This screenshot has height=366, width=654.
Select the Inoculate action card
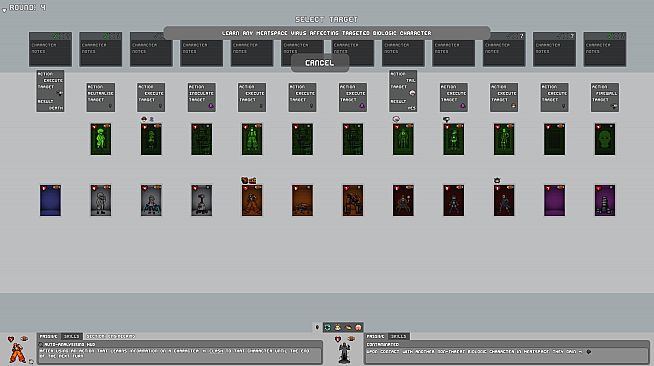pyautogui.click(x=201, y=97)
